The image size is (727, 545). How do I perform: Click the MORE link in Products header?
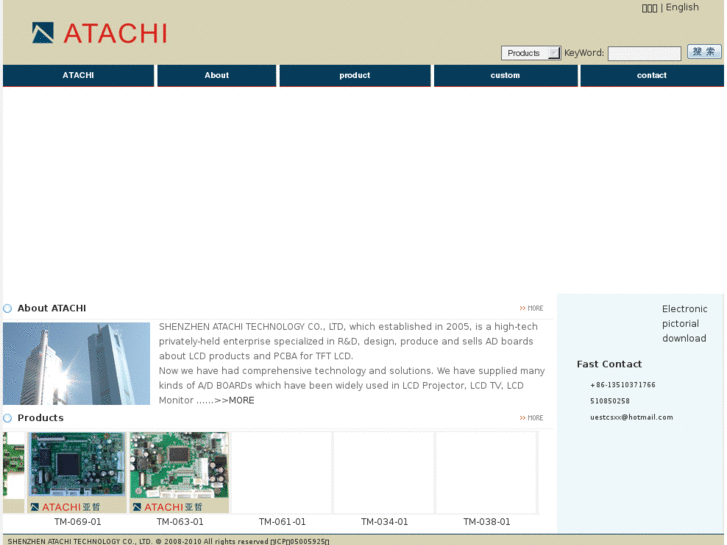(x=531, y=418)
